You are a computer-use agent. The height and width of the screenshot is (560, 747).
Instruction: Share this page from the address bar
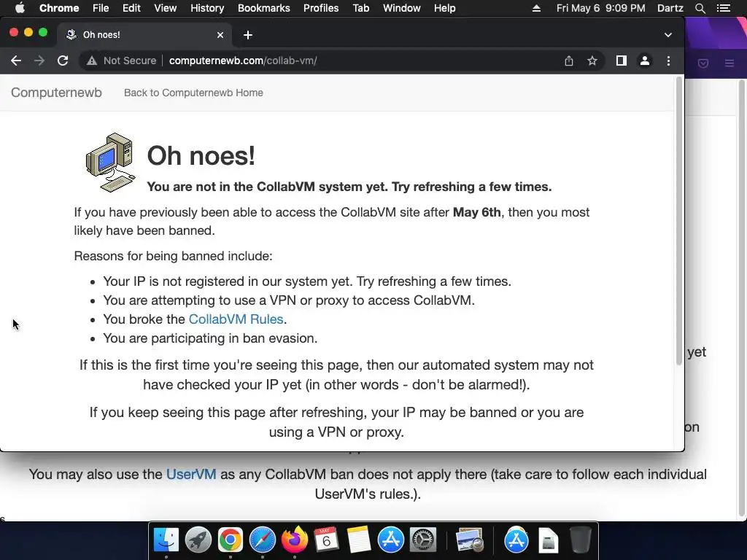click(x=569, y=61)
